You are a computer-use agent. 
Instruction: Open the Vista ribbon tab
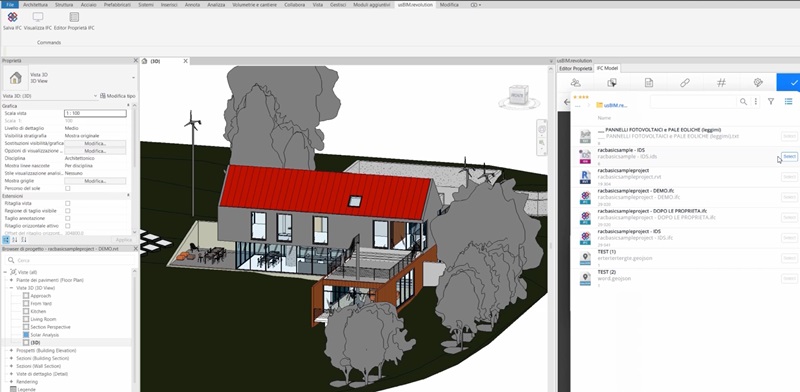[x=317, y=5]
